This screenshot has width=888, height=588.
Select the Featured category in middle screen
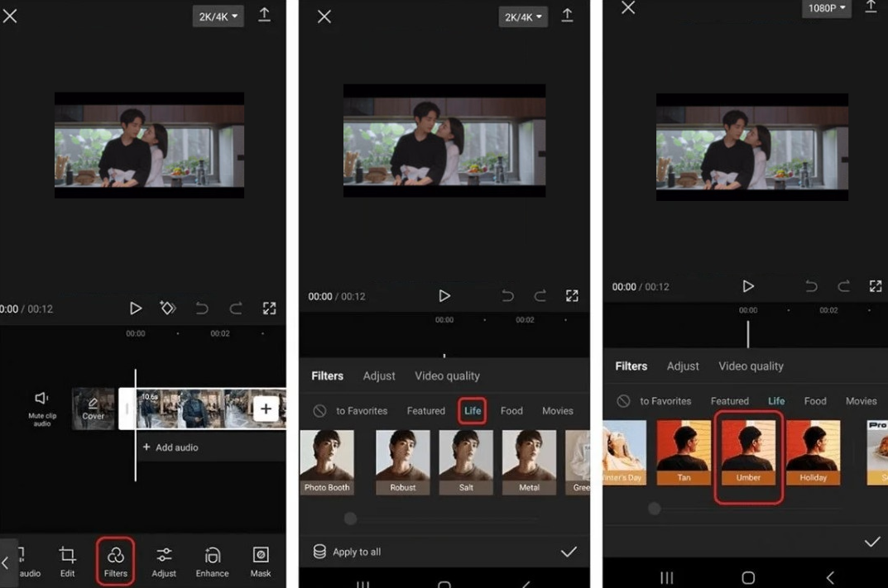pyautogui.click(x=426, y=411)
